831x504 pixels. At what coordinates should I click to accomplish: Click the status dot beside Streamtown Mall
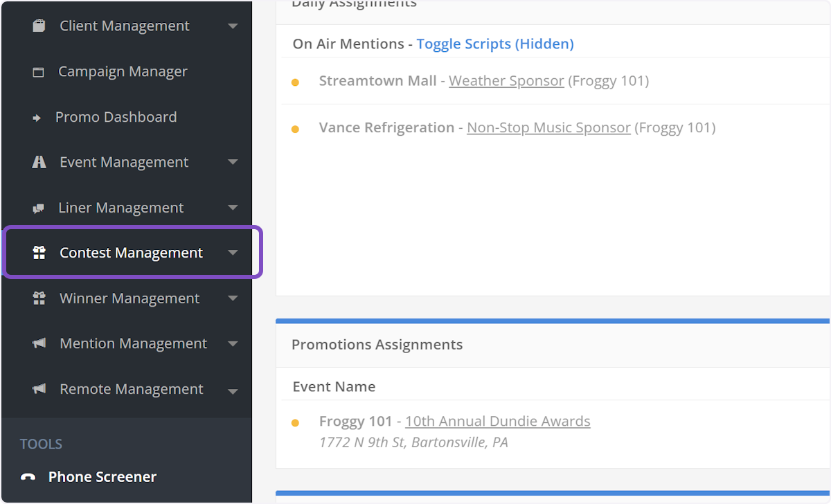click(296, 81)
